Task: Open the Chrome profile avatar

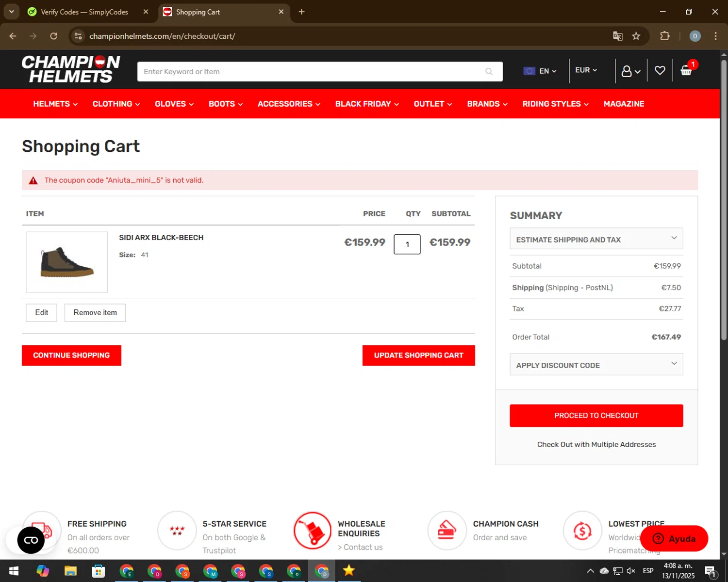Action: [695, 36]
